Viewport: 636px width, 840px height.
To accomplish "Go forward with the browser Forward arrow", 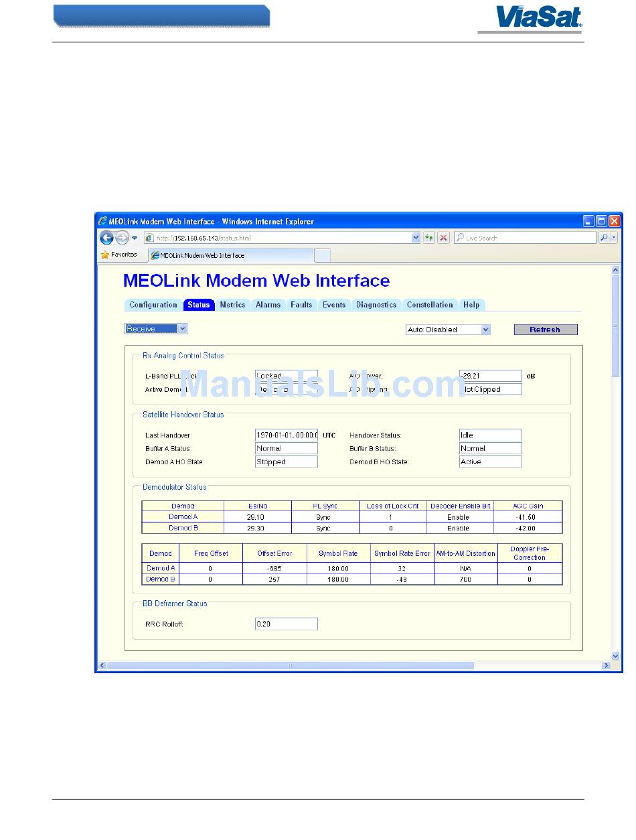I will 122,238.
